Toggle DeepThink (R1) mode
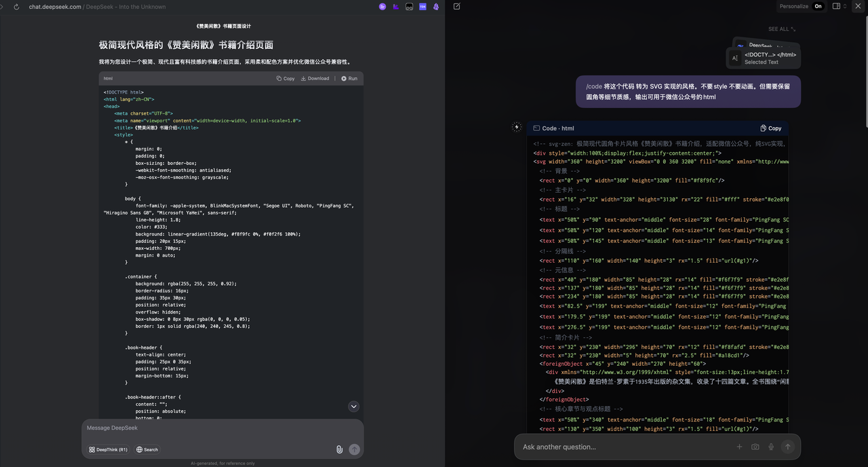The height and width of the screenshot is (467, 868). [x=108, y=449]
